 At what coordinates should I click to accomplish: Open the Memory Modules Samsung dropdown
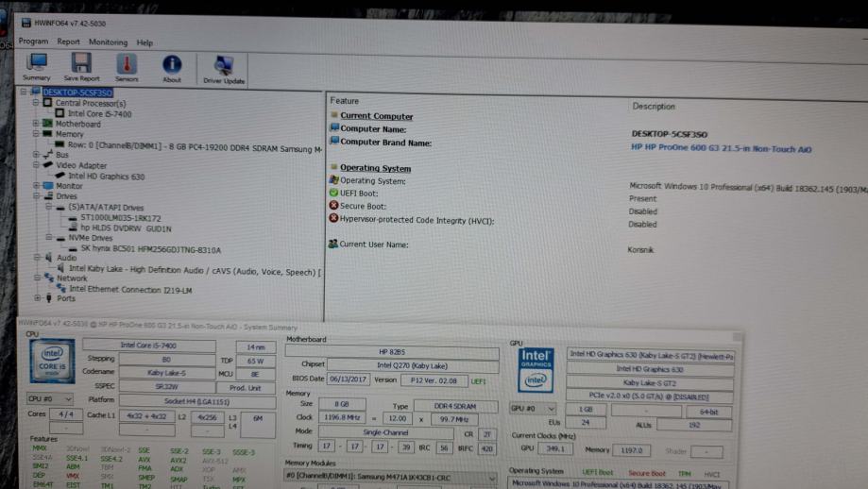390,477
